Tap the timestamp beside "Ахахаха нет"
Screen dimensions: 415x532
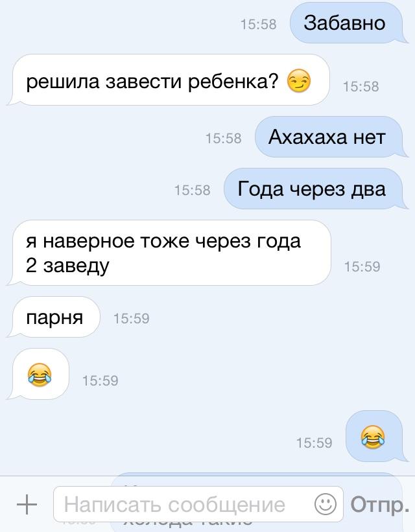(x=224, y=139)
